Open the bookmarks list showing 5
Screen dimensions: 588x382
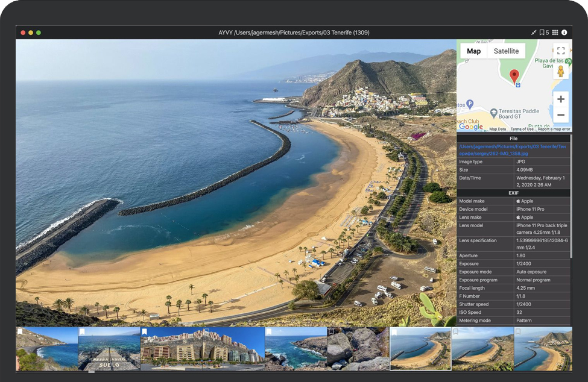tap(544, 33)
